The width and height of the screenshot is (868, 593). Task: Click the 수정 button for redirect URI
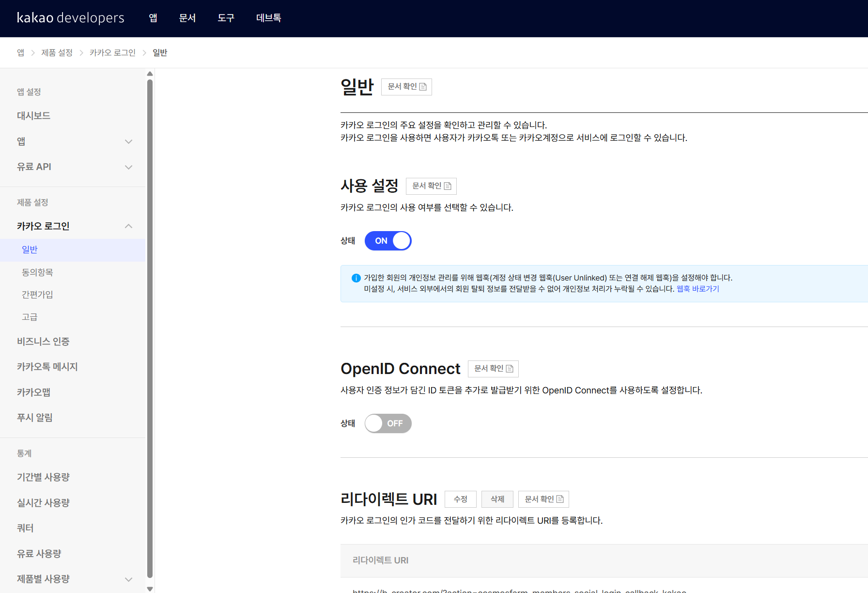460,499
